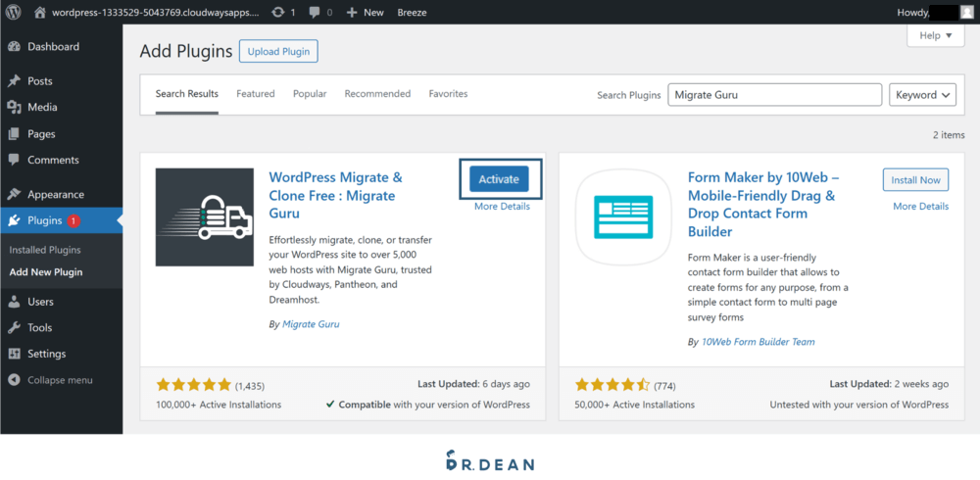
Task: Click the plus New icon in the admin bar
Action: pos(352,12)
